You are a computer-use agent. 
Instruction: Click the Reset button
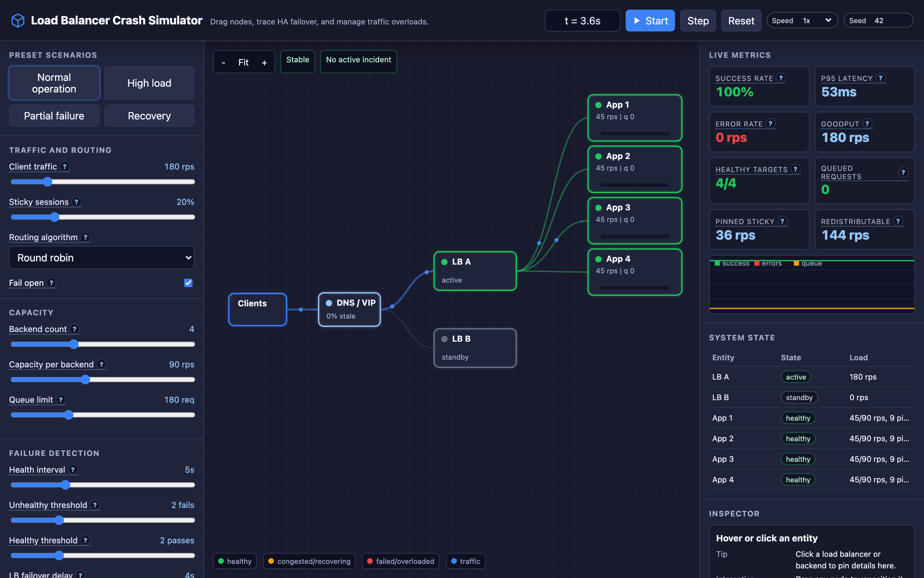tap(741, 21)
